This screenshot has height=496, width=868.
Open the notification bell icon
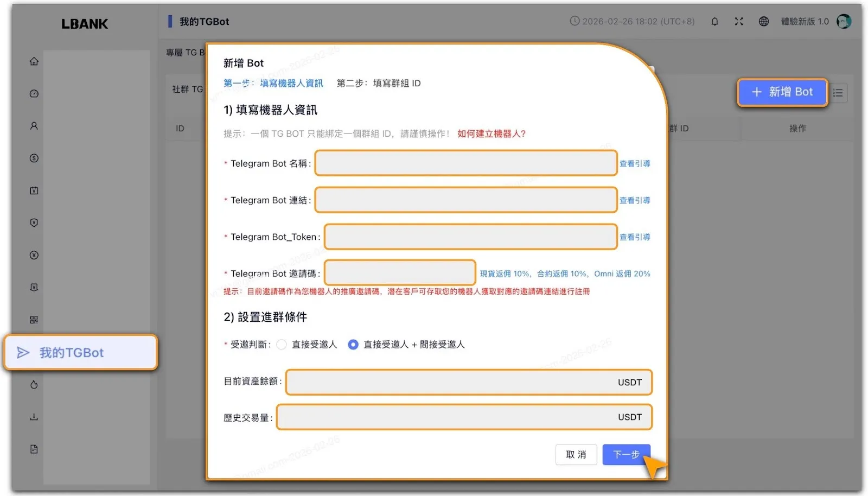(714, 22)
